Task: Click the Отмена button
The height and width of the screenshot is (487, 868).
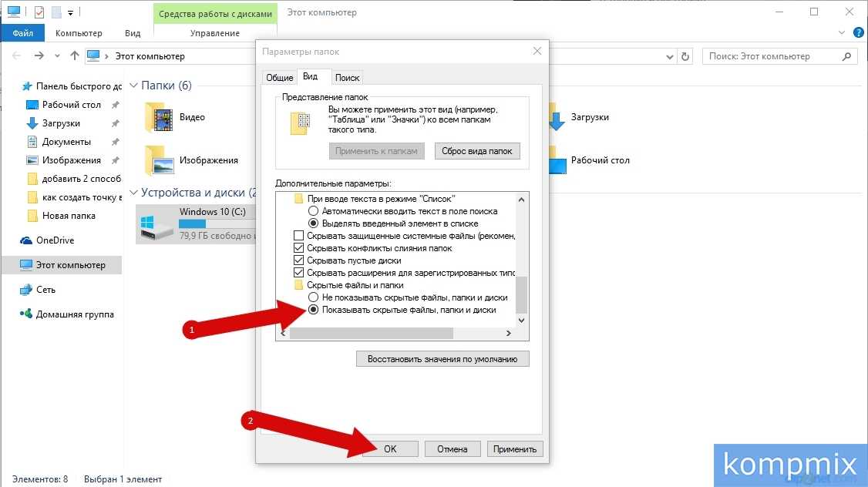Action: click(x=453, y=448)
